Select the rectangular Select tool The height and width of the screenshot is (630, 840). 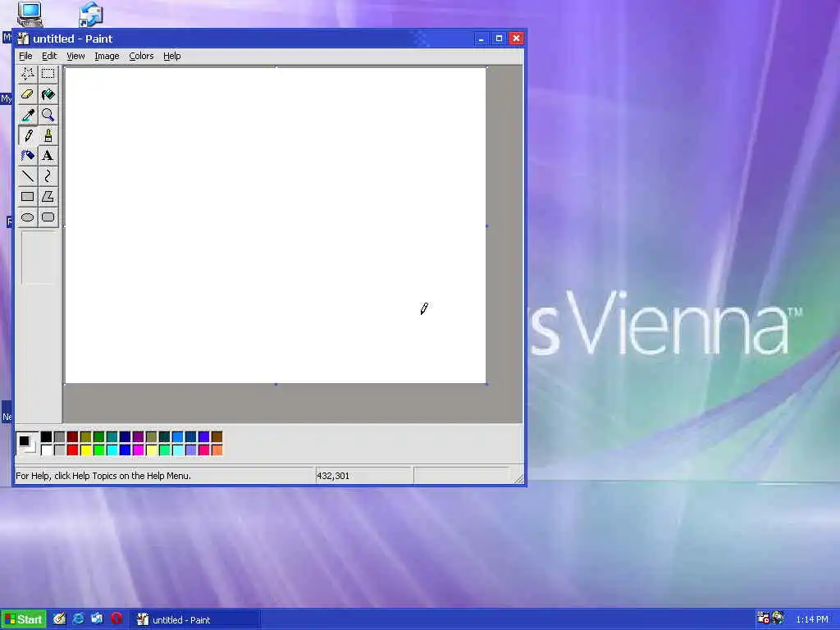[48, 74]
